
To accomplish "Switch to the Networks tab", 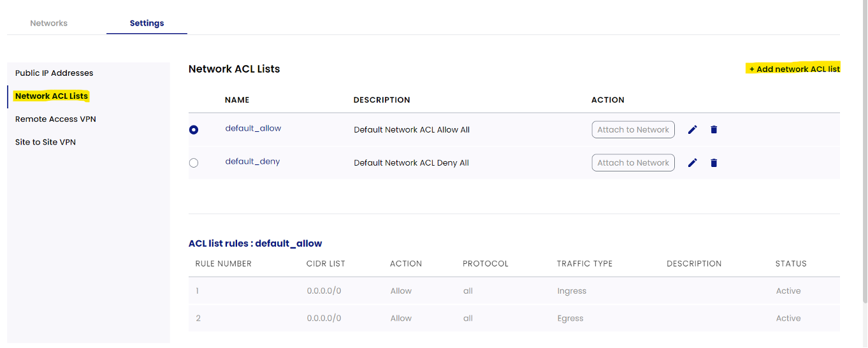I will click(49, 23).
